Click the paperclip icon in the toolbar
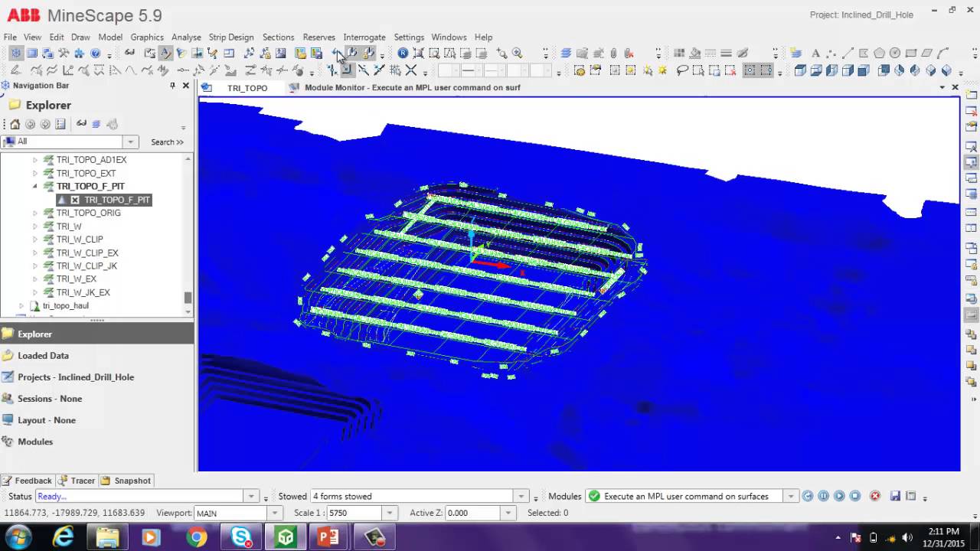Image resolution: width=980 pixels, height=551 pixels. [613, 54]
